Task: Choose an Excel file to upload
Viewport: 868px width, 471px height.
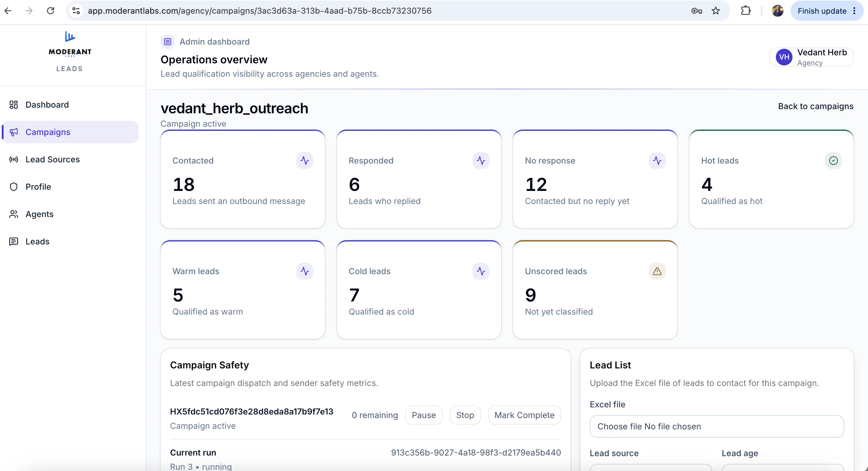Action: click(717, 426)
